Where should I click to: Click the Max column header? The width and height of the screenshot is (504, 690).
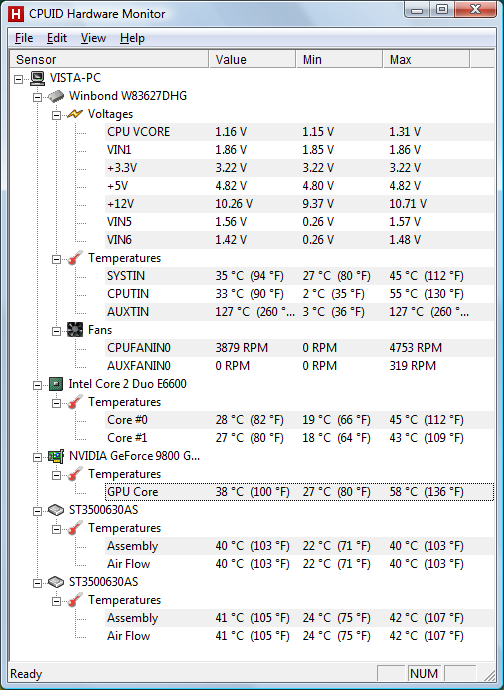426,59
